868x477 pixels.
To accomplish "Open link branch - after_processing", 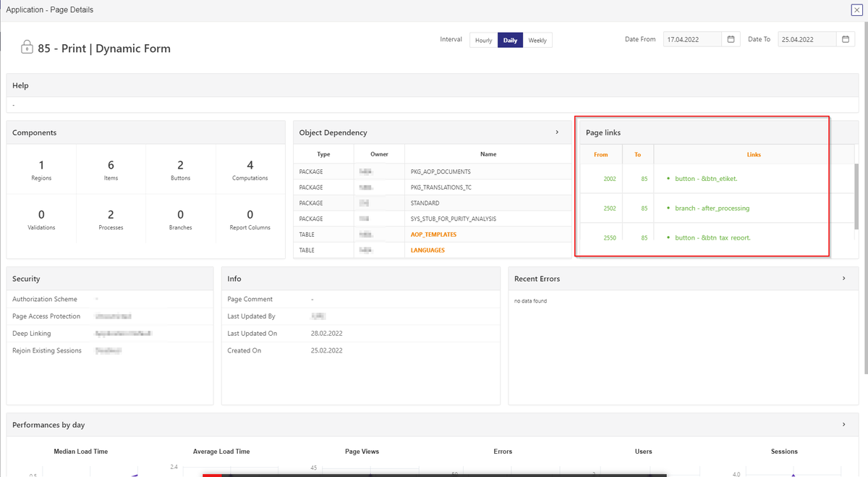I will (x=712, y=208).
